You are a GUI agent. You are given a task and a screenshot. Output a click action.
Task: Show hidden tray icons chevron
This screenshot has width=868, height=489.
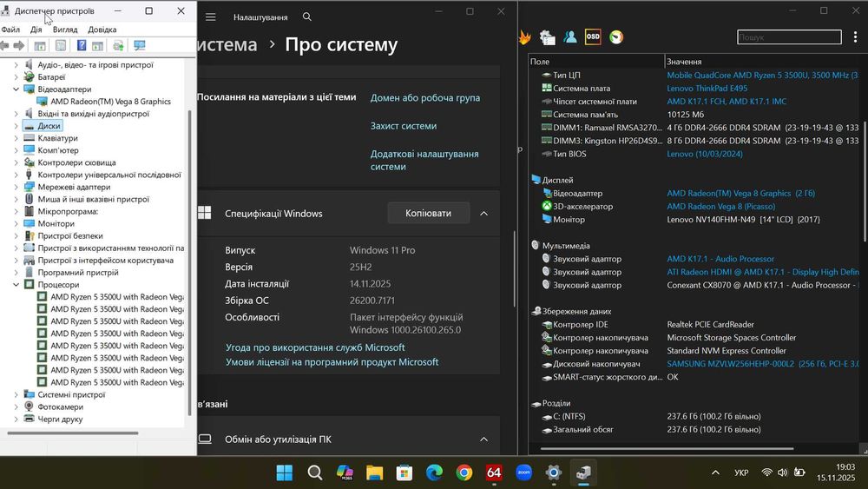pyautogui.click(x=715, y=472)
